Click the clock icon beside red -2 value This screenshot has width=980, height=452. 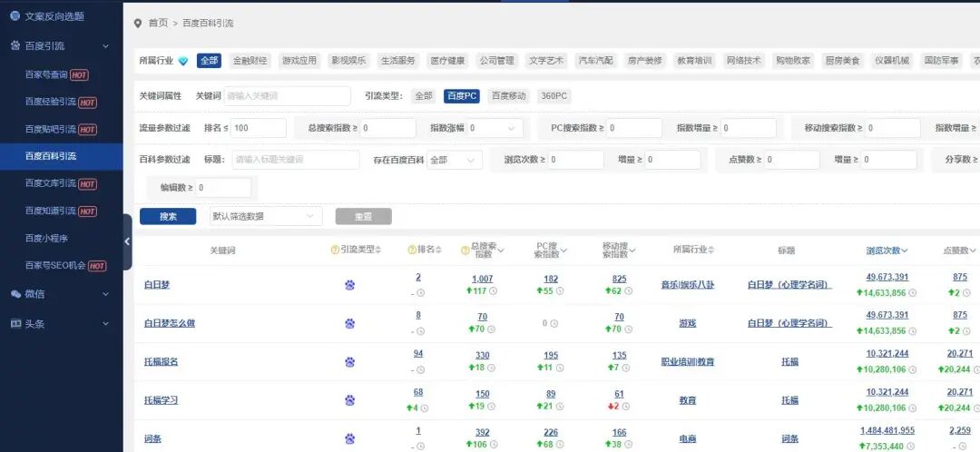coord(625,407)
